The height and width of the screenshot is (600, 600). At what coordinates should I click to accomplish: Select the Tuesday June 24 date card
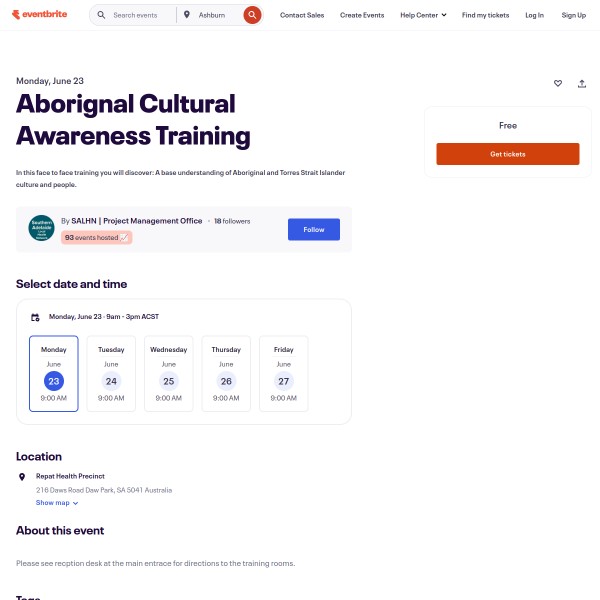coord(111,373)
